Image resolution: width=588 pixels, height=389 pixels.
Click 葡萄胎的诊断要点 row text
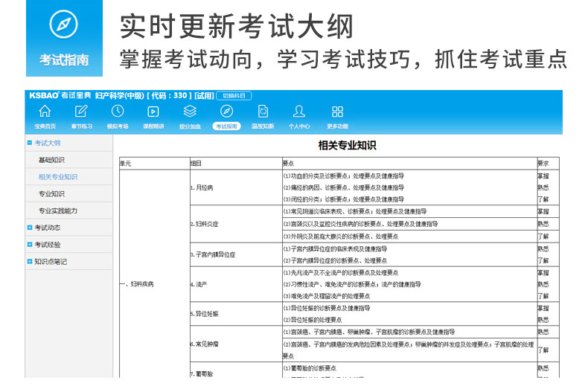pos(310,368)
